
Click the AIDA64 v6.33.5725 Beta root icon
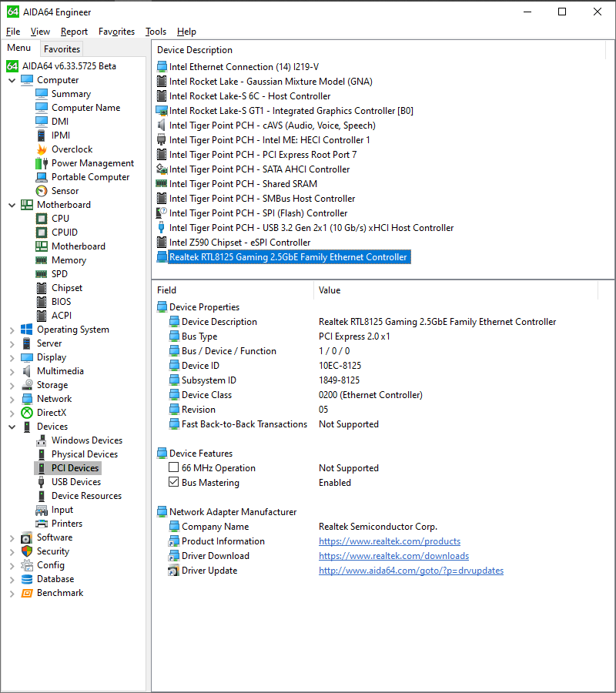coord(12,66)
